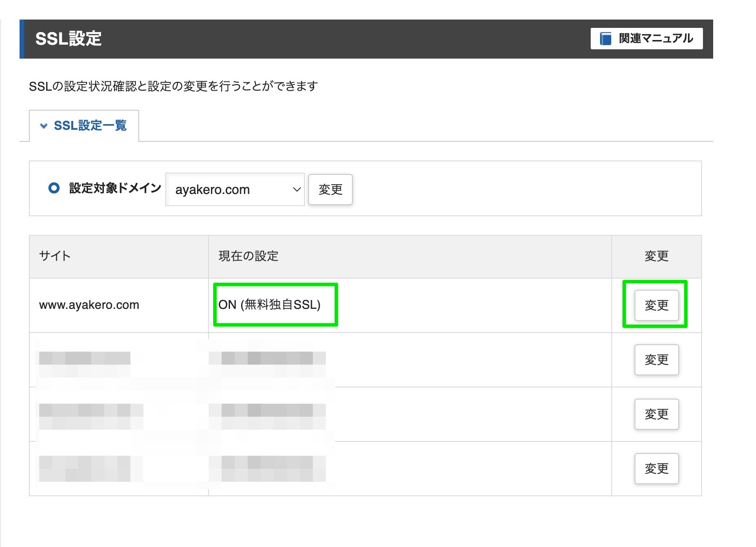This screenshot has width=756, height=547.
Task: Click the SSLの設定状況確認 description text
Action: [173, 86]
